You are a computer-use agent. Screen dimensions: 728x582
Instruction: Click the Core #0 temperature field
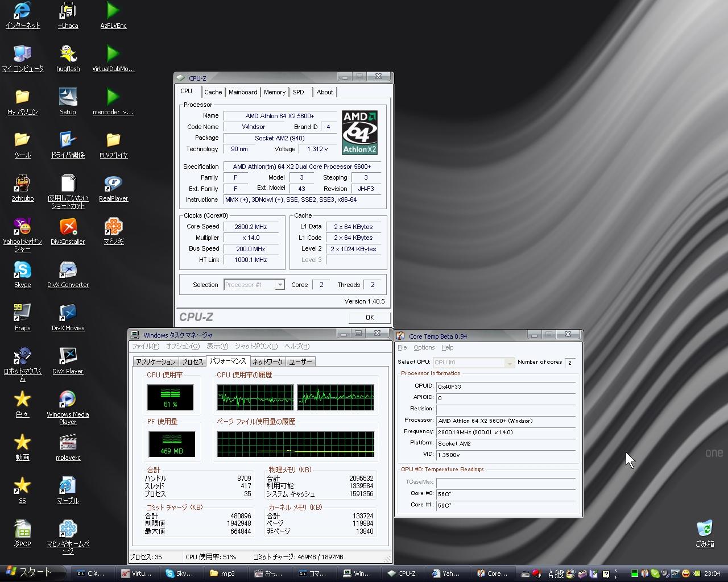click(x=506, y=493)
